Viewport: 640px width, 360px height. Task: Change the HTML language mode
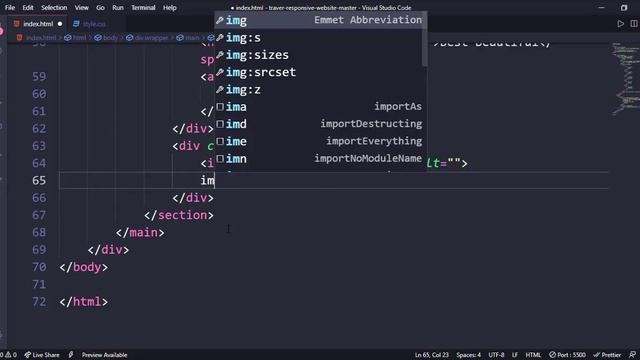click(x=533, y=355)
